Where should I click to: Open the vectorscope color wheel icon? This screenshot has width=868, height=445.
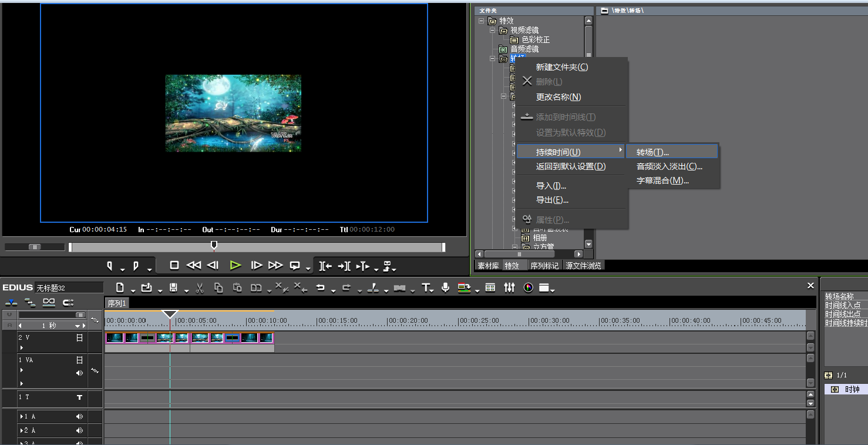[528, 287]
